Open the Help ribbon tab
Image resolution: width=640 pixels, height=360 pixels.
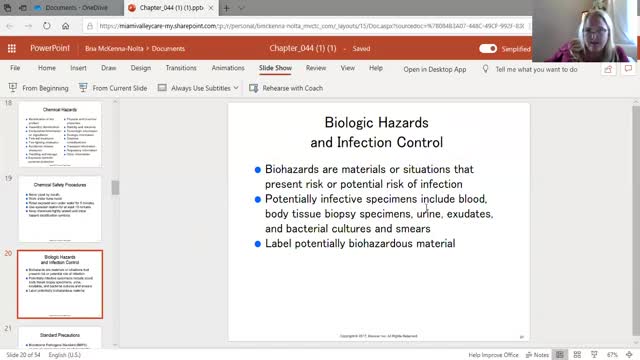376,68
